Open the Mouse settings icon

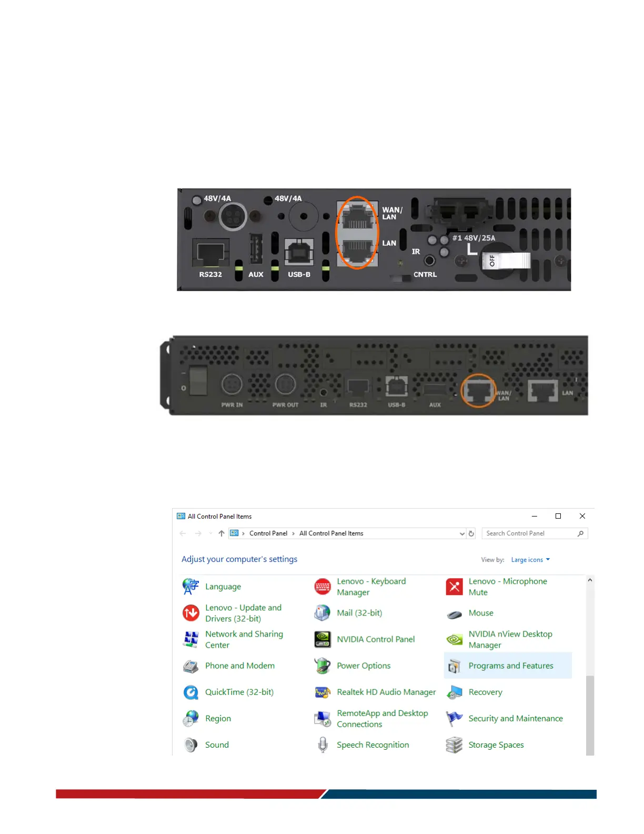[454, 613]
